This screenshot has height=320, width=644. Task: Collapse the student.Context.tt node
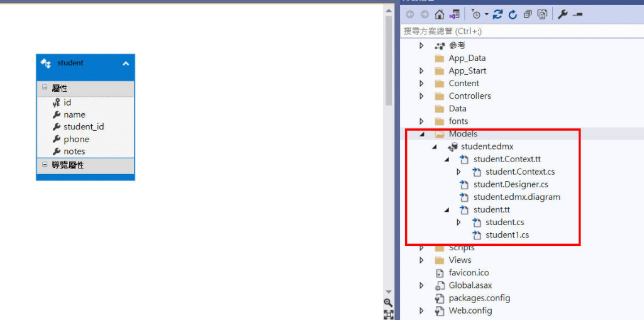click(x=447, y=159)
